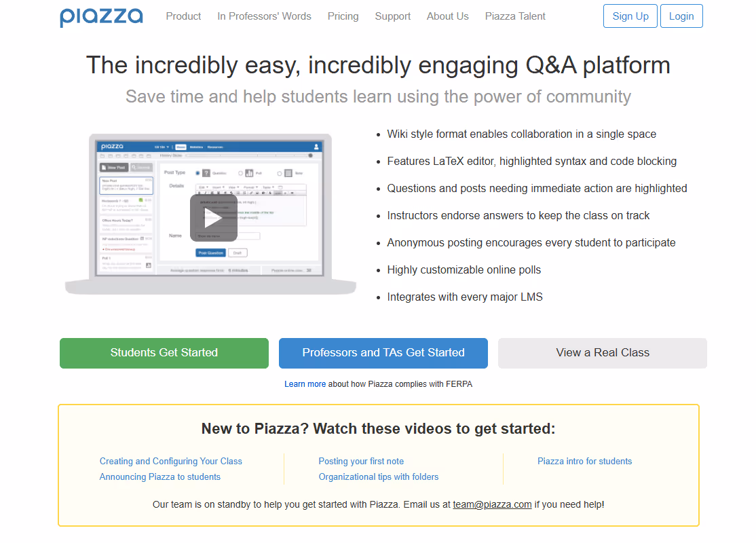The image size is (756, 543).
Task: Click the Sign Up button
Action: (630, 16)
